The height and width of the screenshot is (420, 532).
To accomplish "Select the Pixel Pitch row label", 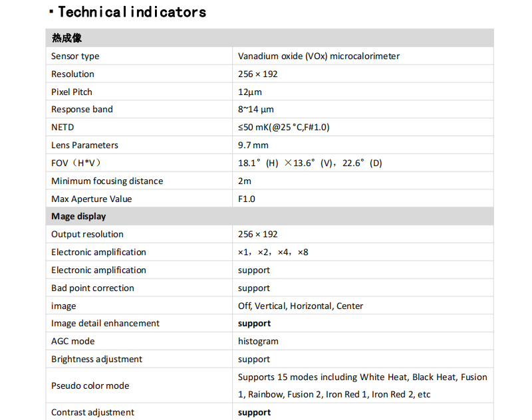I will (72, 92).
